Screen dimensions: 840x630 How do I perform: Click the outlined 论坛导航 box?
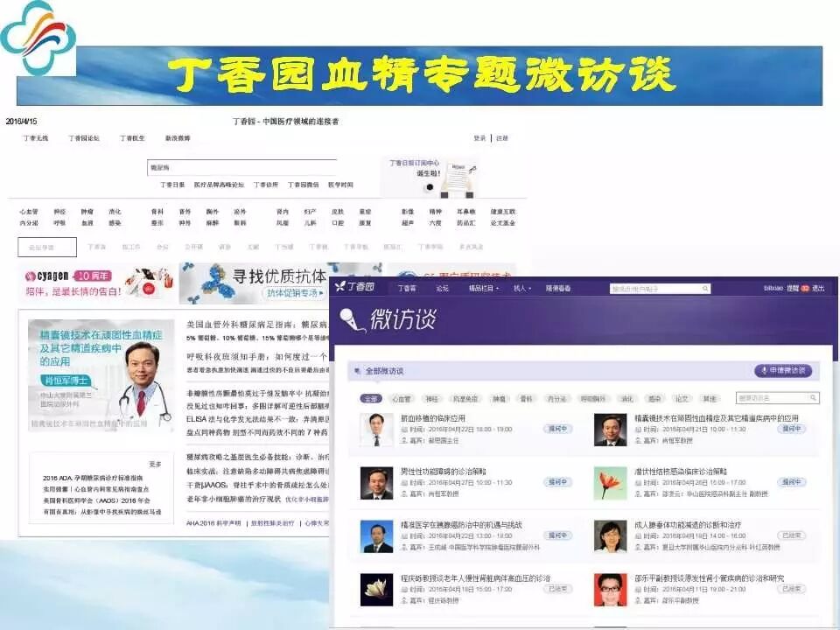pyautogui.click(x=47, y=247)
